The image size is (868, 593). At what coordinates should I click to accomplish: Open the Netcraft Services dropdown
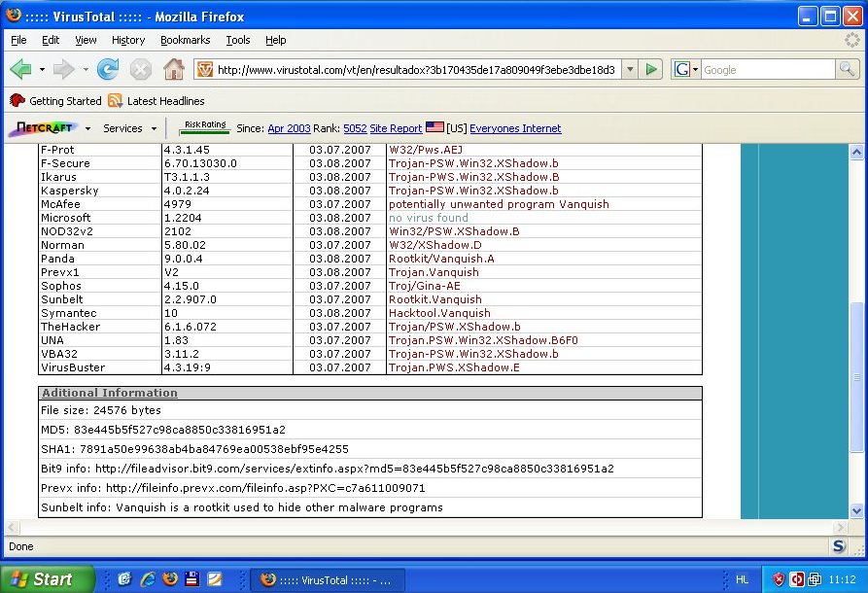[129, 128]
